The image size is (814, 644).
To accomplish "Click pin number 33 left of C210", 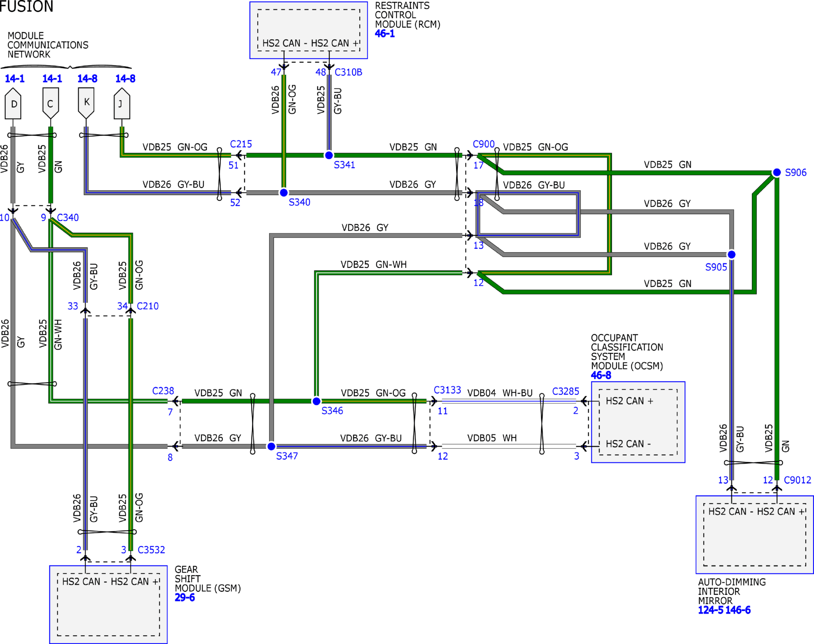I will point(73,306).
